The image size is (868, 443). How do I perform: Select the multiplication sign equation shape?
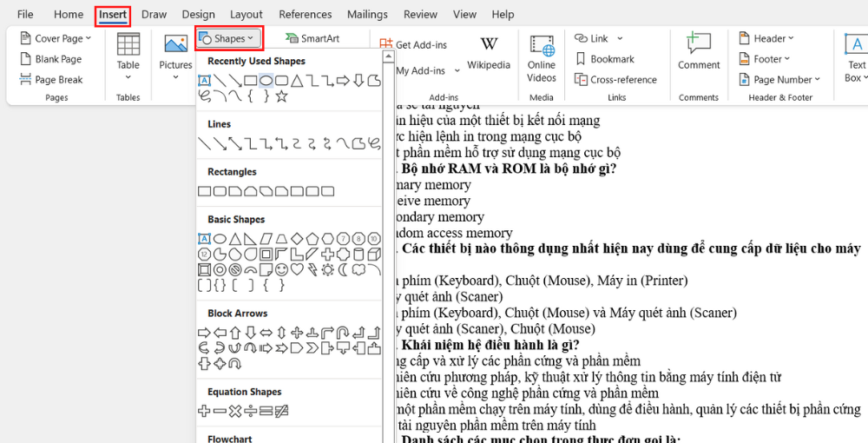(235, 412)
